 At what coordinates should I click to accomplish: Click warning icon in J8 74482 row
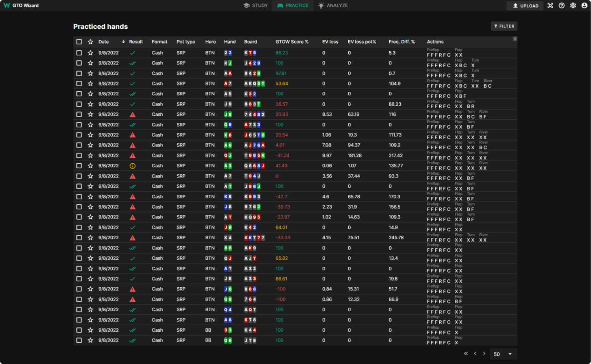(133, 115)
